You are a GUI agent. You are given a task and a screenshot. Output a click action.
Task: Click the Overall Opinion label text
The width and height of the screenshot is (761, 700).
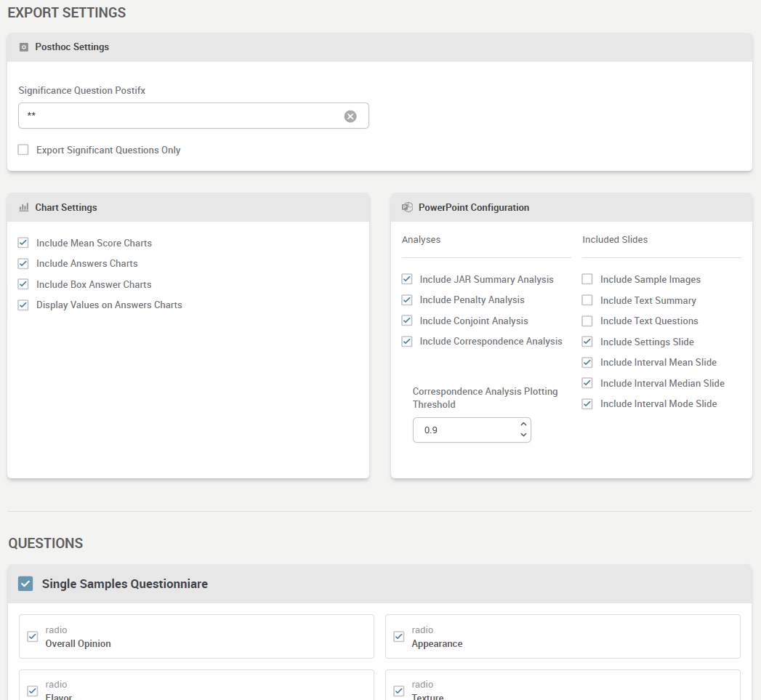[x=78, y=644]
